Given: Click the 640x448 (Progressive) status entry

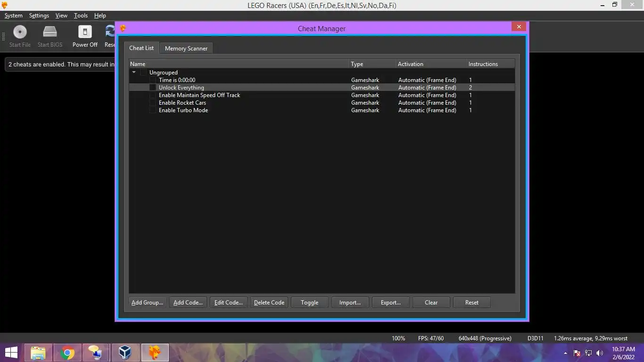Looking at the screenshot, I should 485,338.
